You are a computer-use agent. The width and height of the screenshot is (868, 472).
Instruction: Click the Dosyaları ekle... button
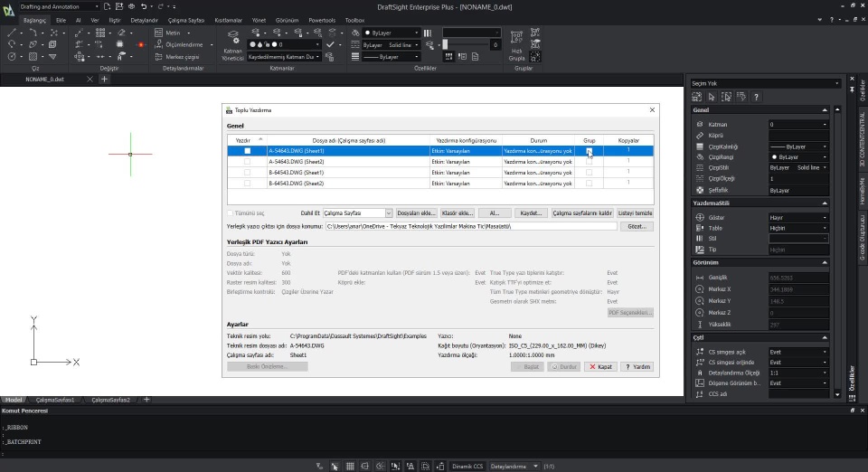click(x=417, y=212)
